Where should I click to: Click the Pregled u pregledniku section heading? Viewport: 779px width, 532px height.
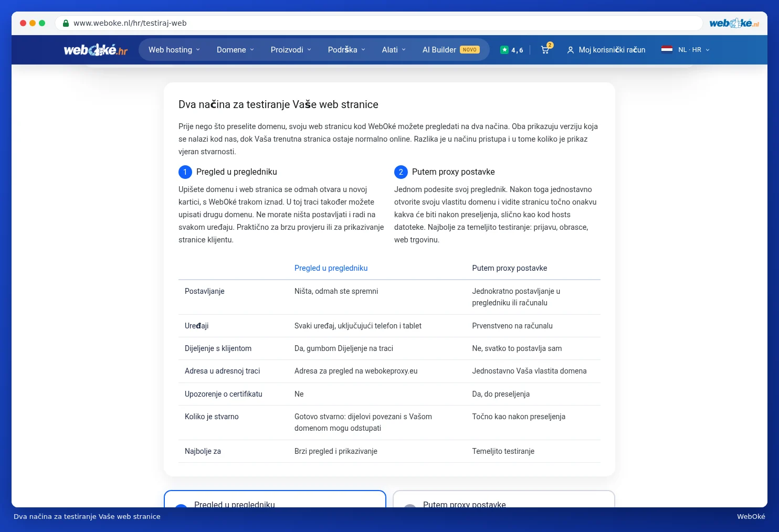tap(237, 172)
